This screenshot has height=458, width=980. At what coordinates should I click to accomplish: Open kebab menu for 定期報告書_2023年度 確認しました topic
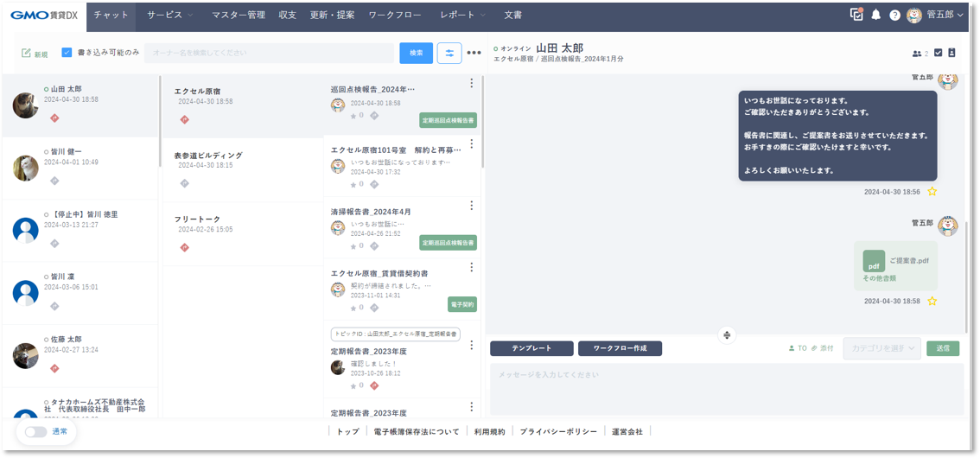(472, 346)
